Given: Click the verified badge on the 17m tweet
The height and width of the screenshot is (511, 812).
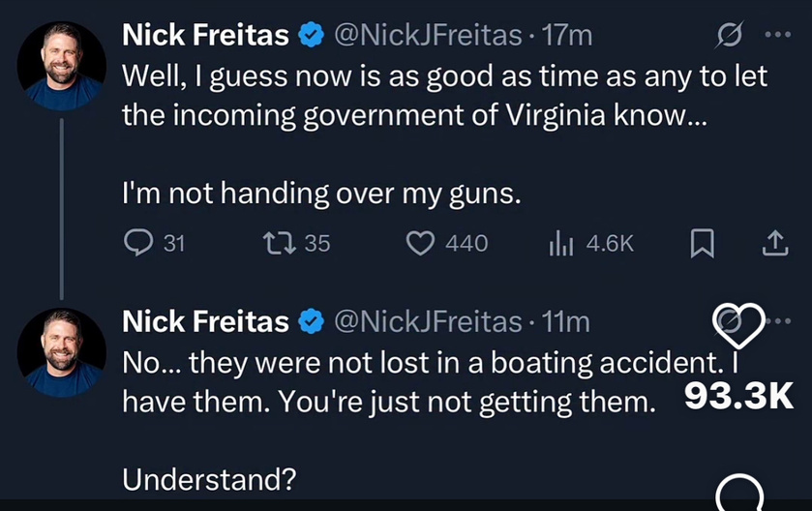Looking at the screenshot, I should pos(310,36).
